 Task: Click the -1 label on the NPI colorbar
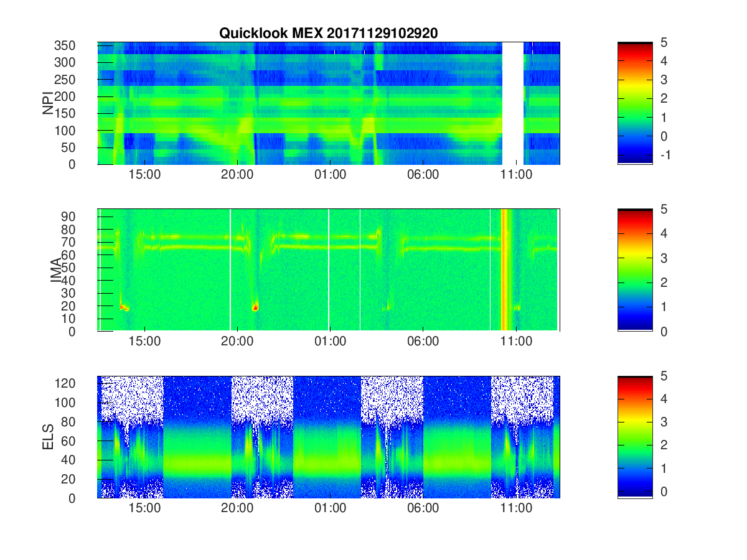pyautogui.click(x=664, y=154)
